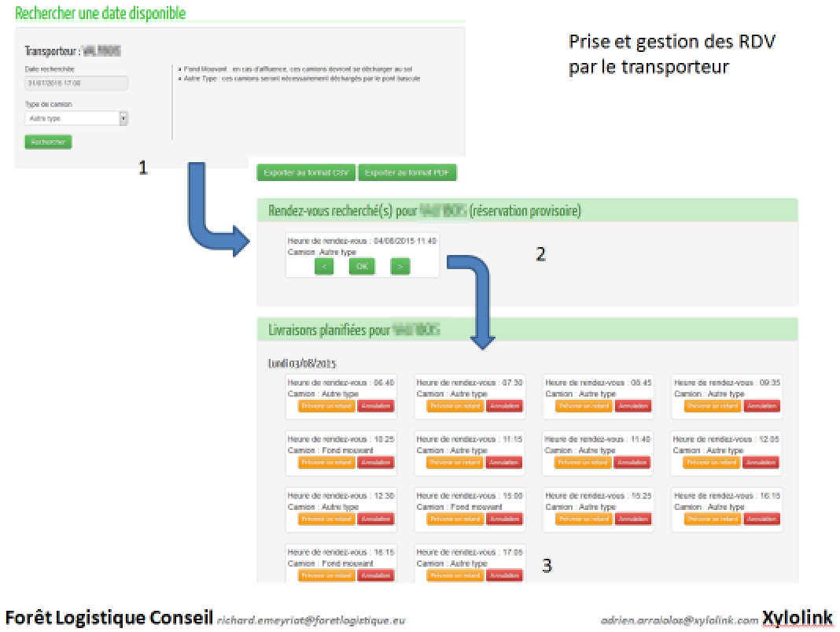Open the xylolink.com email link
This screenshot has height=632, width=840.
click(680, 620)
